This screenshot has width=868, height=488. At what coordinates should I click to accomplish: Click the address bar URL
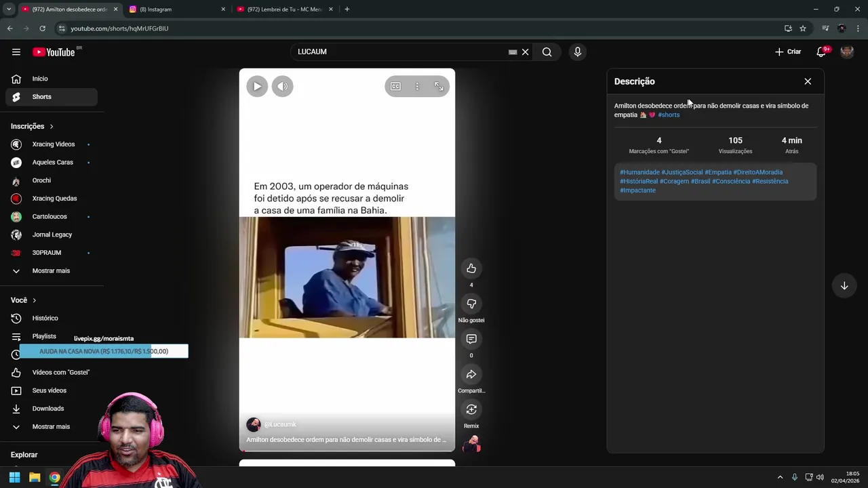pos(119,28)
